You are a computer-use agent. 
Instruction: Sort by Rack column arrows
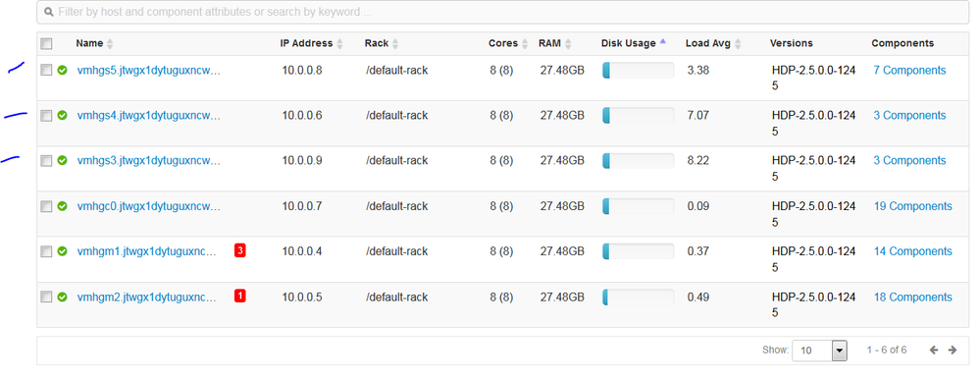click(x=395, y=44)
